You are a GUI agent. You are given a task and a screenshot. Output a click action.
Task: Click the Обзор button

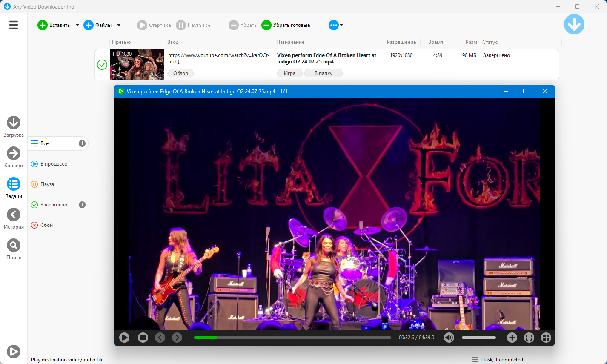(x=180, y=73)
